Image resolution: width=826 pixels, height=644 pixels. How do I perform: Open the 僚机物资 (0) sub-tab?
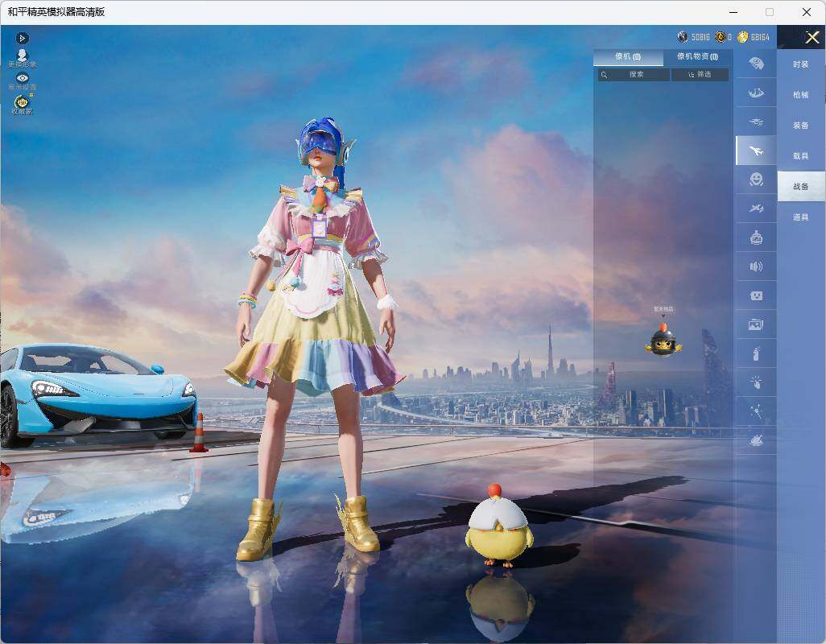click(x=697, y=56)
